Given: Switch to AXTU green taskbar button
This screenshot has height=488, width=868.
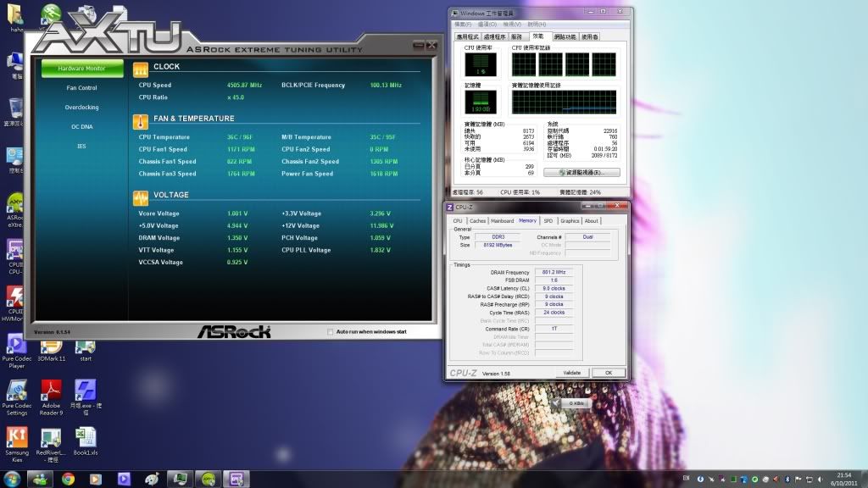Looking at the screenshot, I should [x=209, y=480].
